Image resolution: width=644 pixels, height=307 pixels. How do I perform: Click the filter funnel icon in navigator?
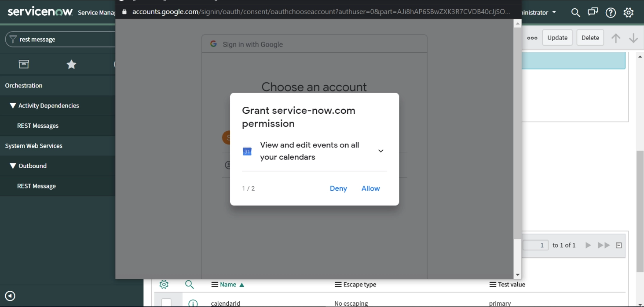pos(13,39)
